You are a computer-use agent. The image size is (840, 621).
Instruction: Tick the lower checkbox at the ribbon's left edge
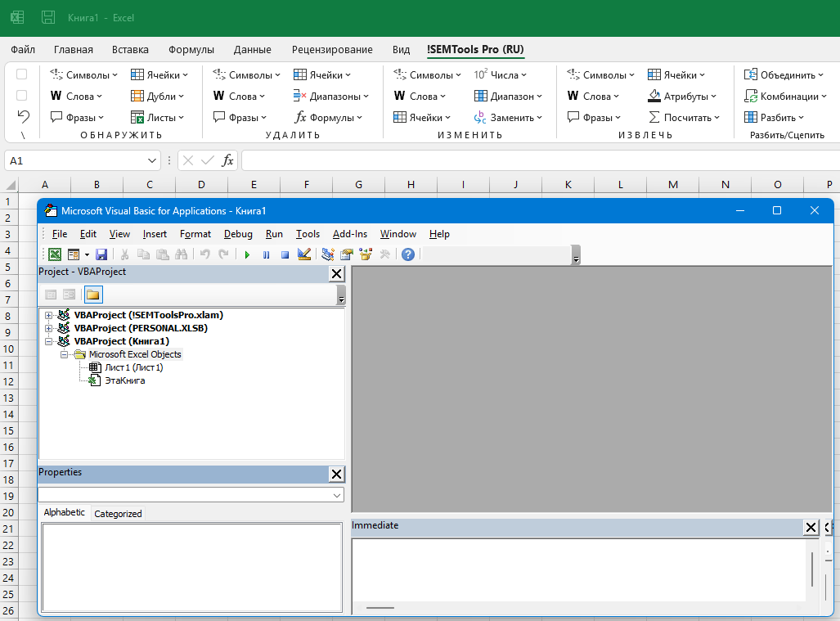coord(22,96)
